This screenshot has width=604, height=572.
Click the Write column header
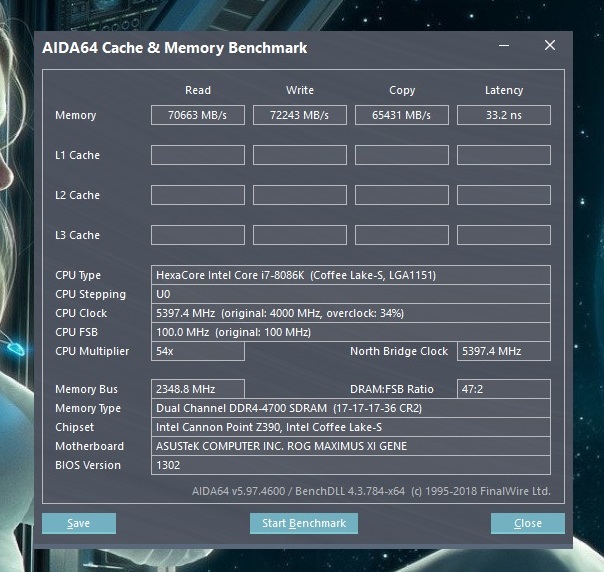[x=300, y=90]
